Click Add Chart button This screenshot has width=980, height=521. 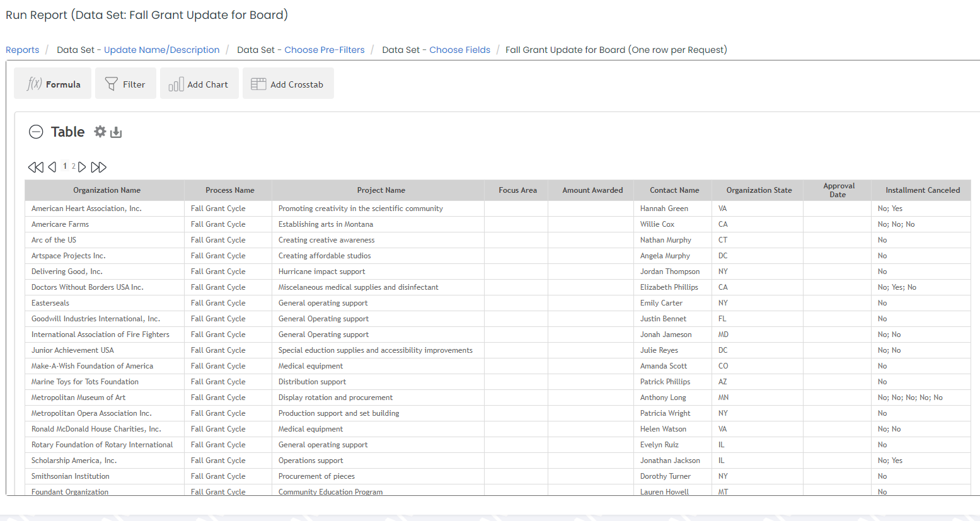tap(199, 83)
